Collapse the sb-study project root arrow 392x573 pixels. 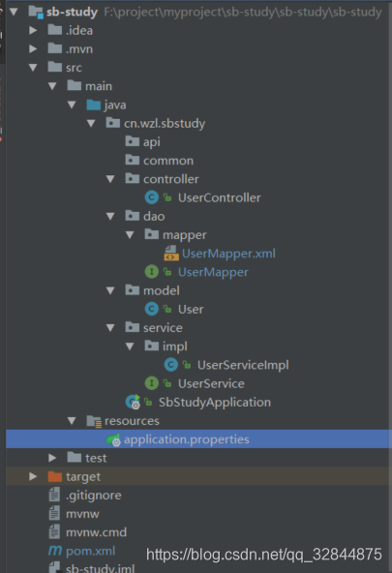coord(14,12)
